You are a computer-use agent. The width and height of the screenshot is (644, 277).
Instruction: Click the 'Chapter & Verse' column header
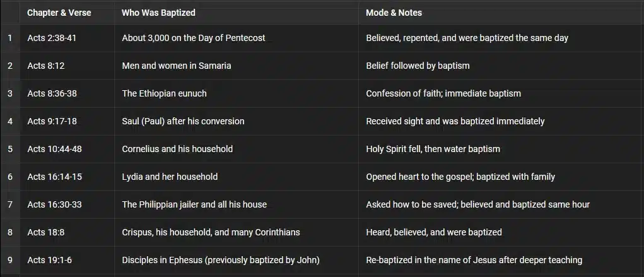click(59, 13)
